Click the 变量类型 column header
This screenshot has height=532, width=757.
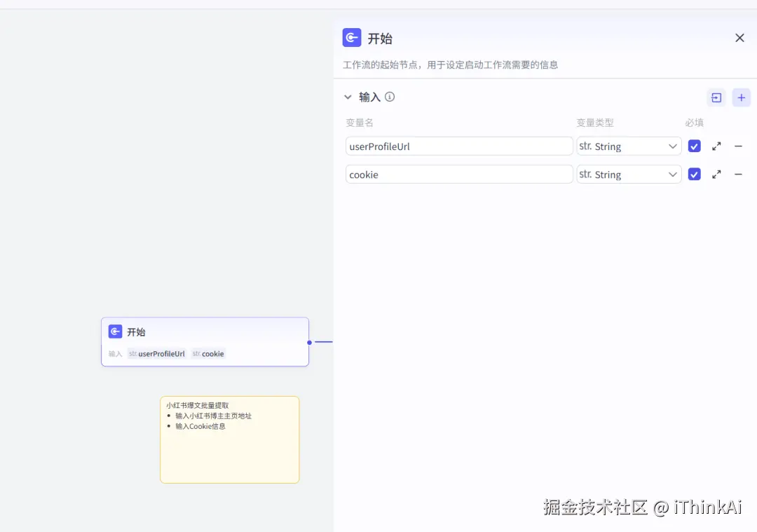[x=595, y=123]
